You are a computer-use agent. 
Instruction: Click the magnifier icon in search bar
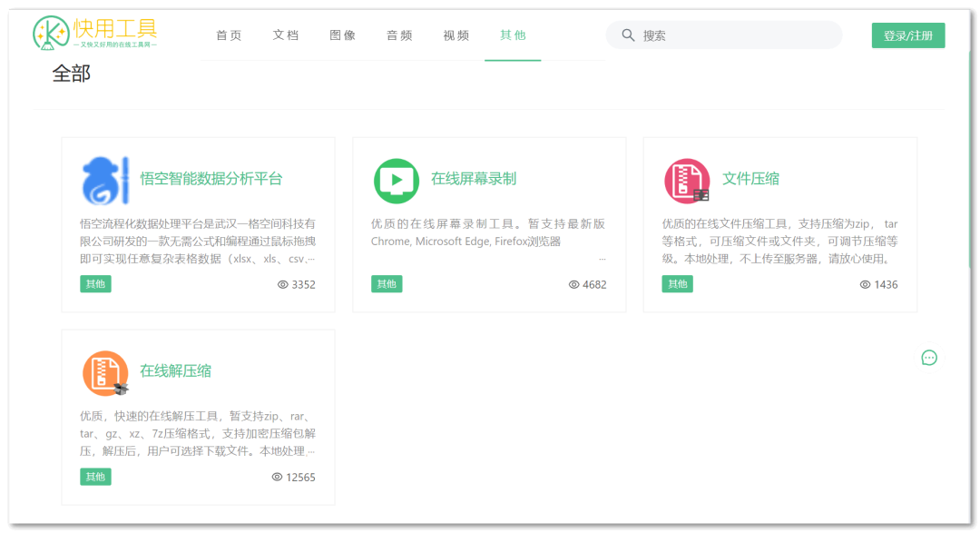[628, 35]
